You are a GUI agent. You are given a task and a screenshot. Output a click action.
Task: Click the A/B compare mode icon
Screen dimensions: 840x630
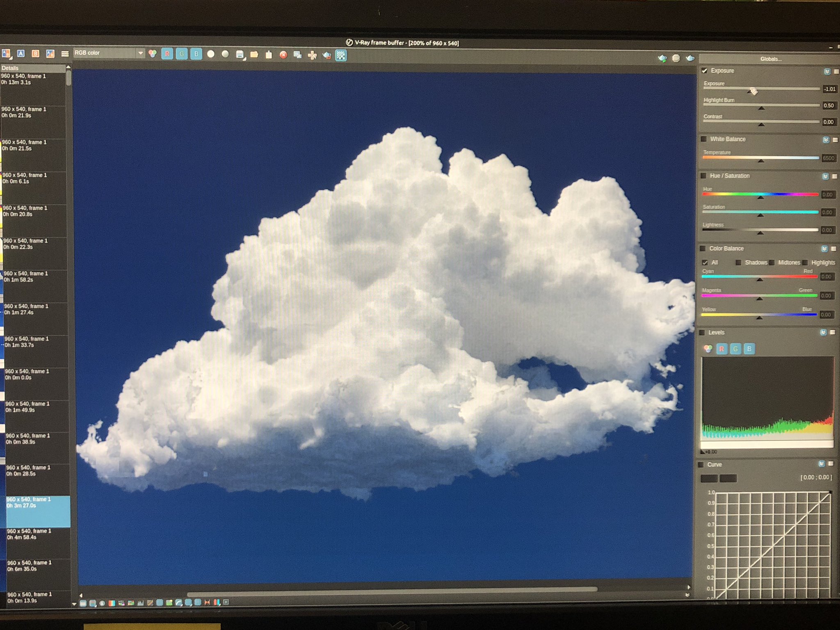(x=6, y=54)
